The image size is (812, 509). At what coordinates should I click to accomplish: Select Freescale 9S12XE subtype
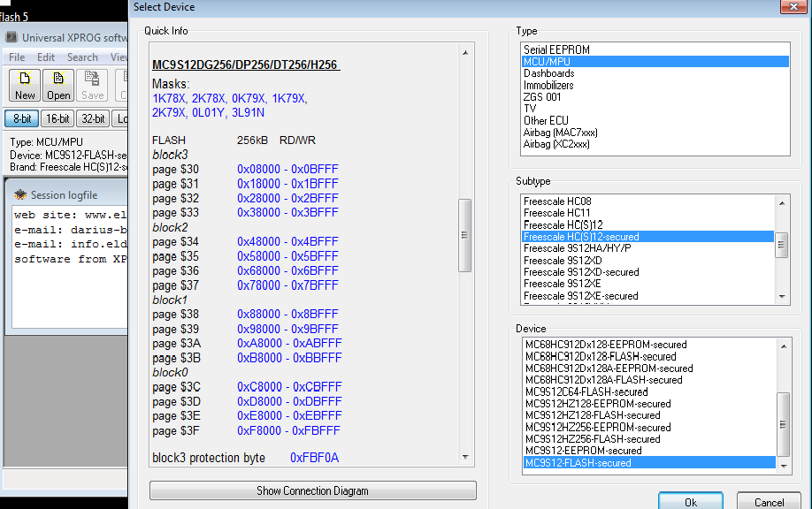647,284
